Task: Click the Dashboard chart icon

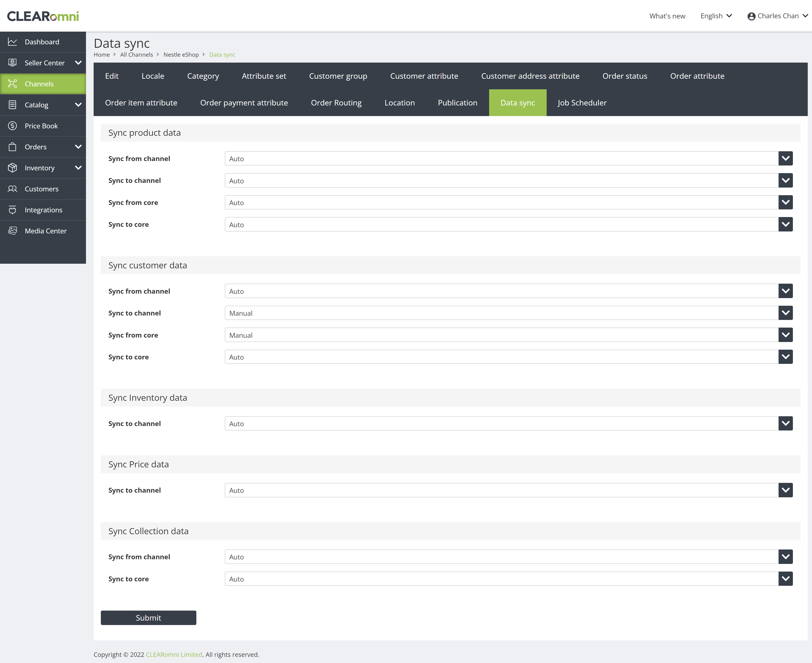Action: (x=12, y=42)
